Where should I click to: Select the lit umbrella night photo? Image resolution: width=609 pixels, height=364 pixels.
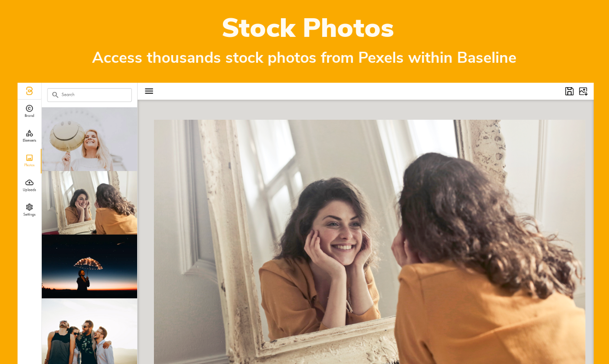pyautogui.click(x=89, y=266)
